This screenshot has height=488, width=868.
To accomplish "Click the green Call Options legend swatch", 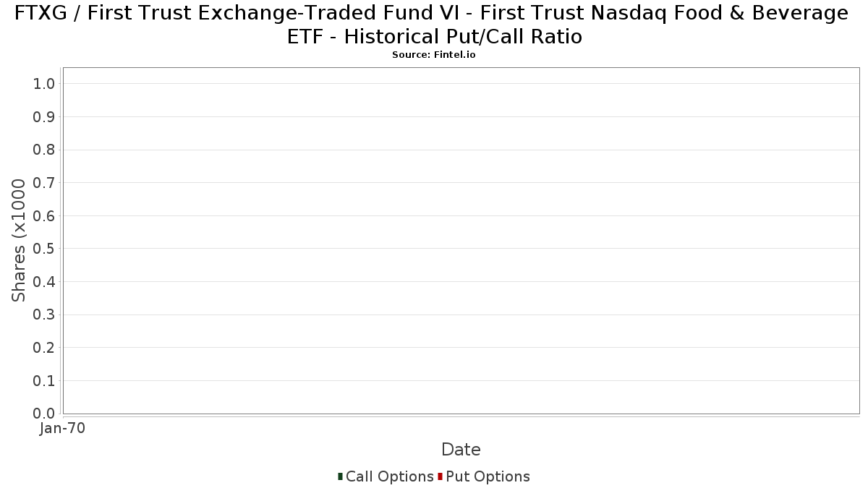I will [340, 476].
